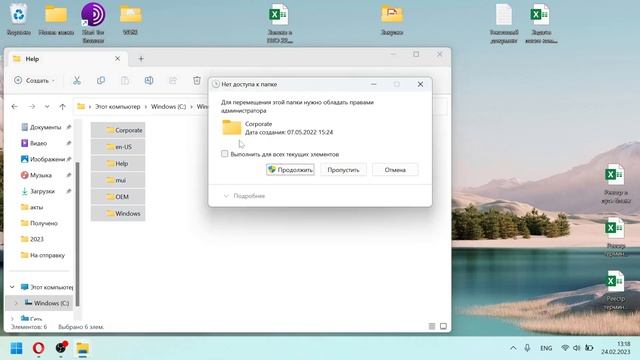Viewport: 640px width, 360px height.
Task: Select the Corporate folder in file list
Action: coord(118,130)
